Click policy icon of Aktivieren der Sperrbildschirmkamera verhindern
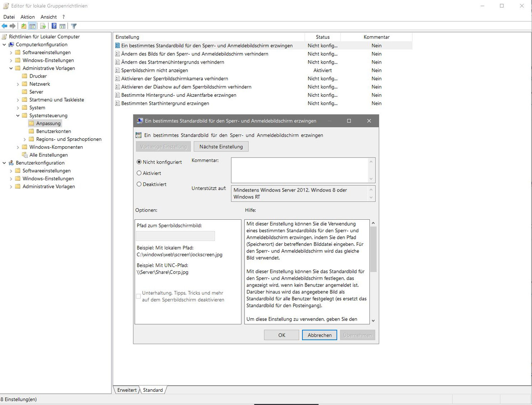 pyautogui.click(x=118, y=79)
